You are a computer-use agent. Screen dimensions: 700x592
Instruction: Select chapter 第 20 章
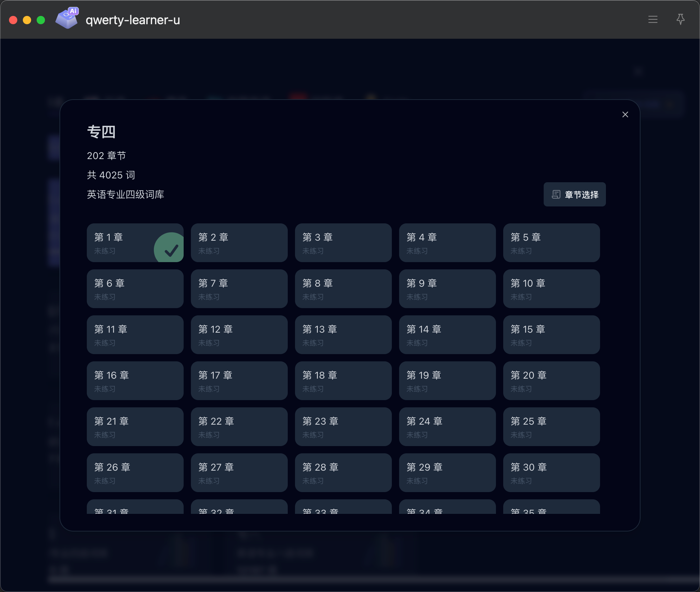click(551, 381)
